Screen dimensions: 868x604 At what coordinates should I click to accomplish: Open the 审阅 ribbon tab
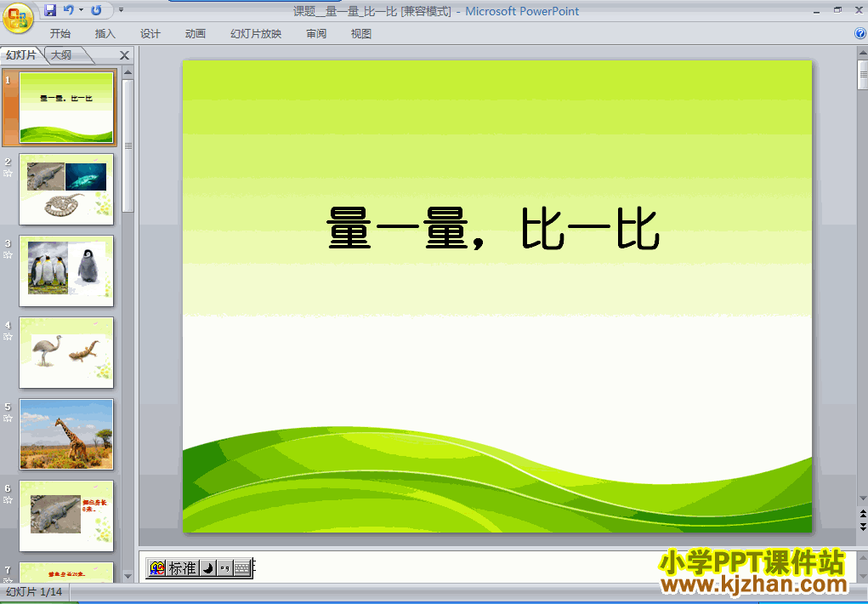click(x=316, y=34)
